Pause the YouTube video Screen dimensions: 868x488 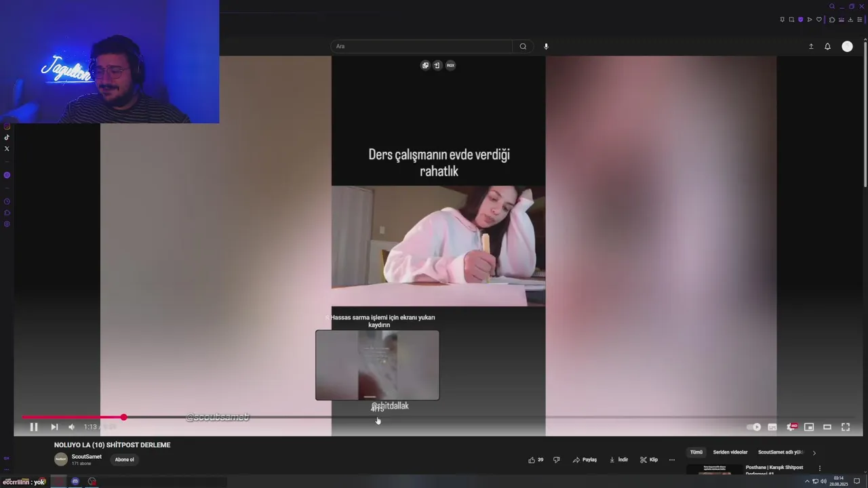click(33, 427)
